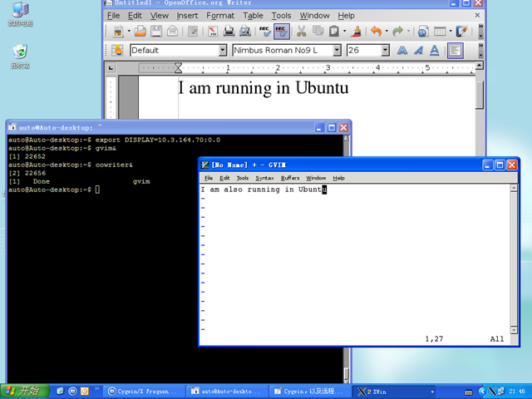Open the Writer Edit menu
The width and height of the screenshot is (532, 399).
coord(135,16)
